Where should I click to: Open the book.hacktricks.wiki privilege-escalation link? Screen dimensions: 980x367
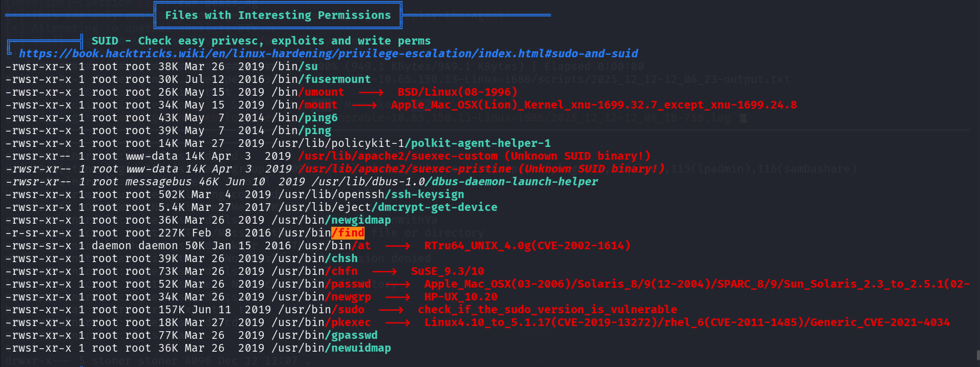coord(328,54)
